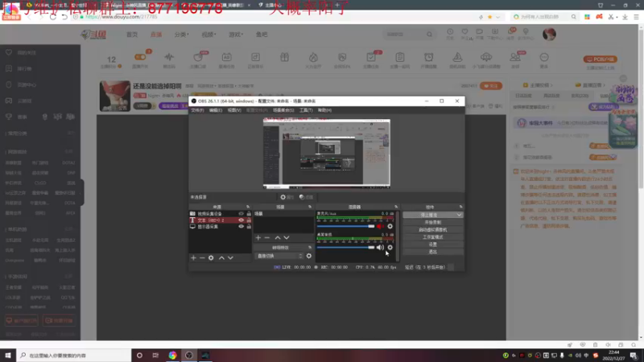Toggle lock on 文本 (GDI+) 2 source
Viewport: 644px width, 362px height.
(x=249, y=220)
